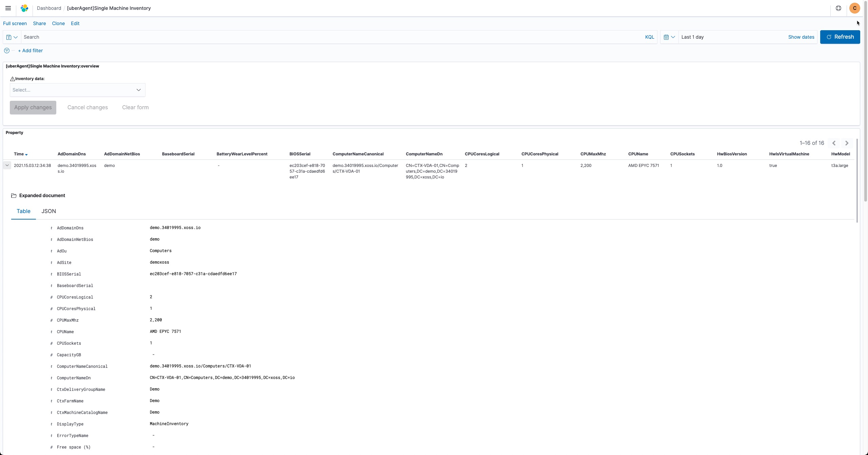Open the calendar quick time menu
Image resolution: width=868 pixels, height=455 pixels.
coord(669,37)
